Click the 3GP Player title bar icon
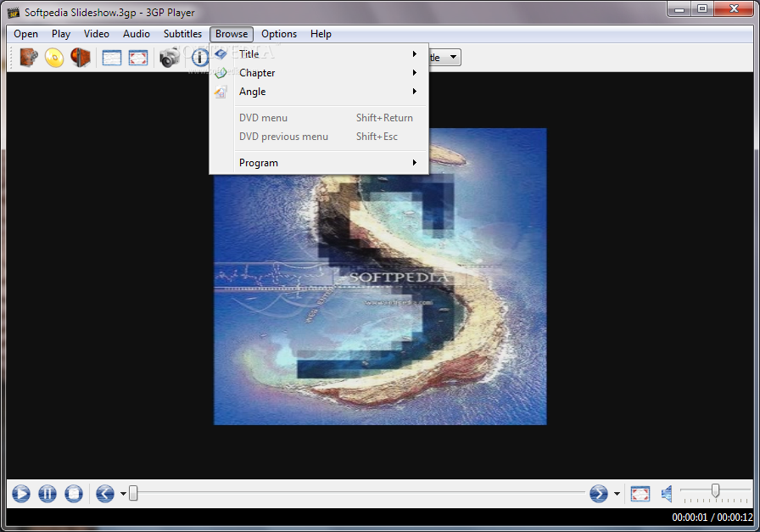The image size is (760, 532). (x=14, y=12)
